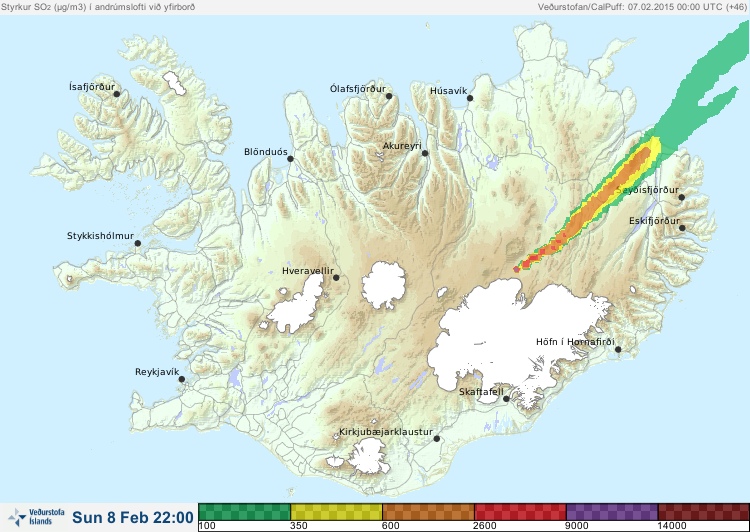Click the Hveravellir marker dot

[x=336, y=277]
